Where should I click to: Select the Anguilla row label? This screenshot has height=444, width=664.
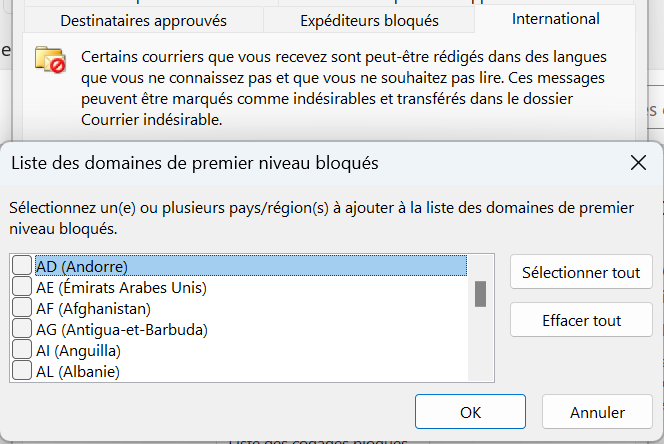78,351
